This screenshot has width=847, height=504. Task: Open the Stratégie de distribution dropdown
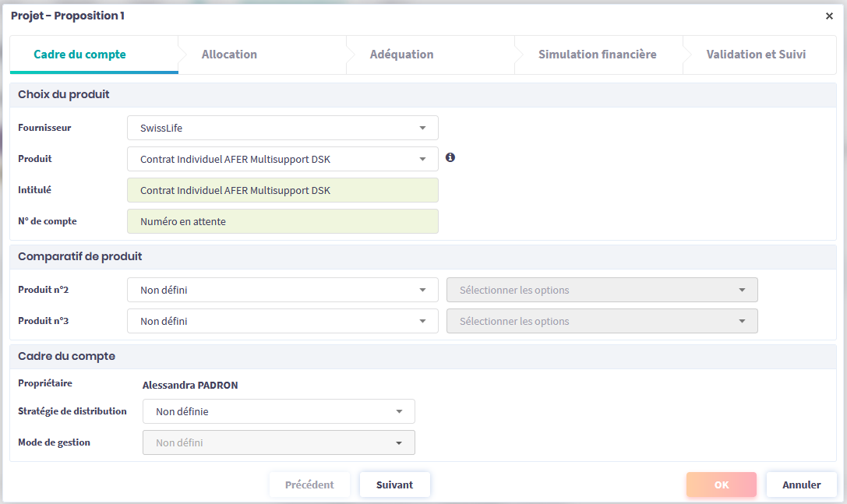tap(278, 411)
